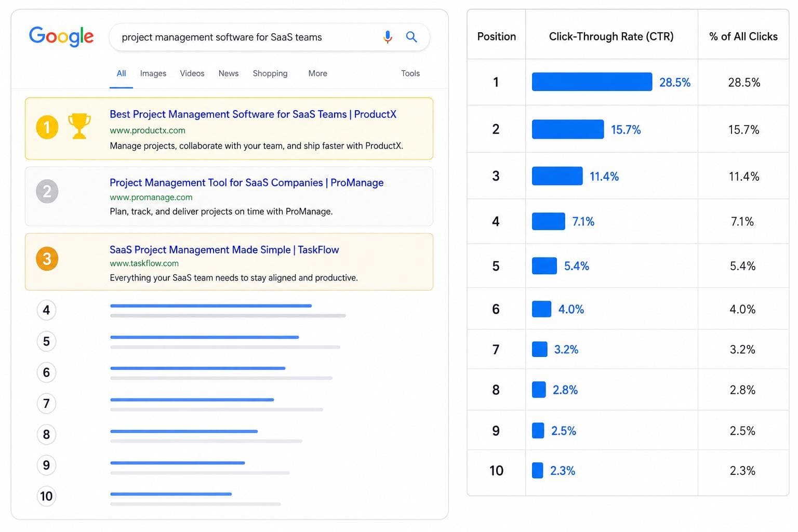This screenshot has height=532, width=798.
Task: Click the circled number 10 result marker
Action: point(46,496)
